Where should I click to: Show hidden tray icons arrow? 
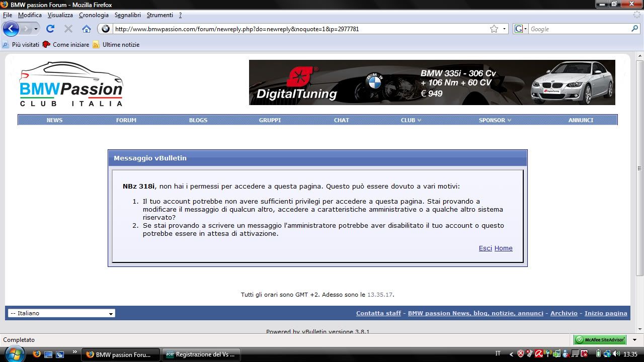(511, 354)
